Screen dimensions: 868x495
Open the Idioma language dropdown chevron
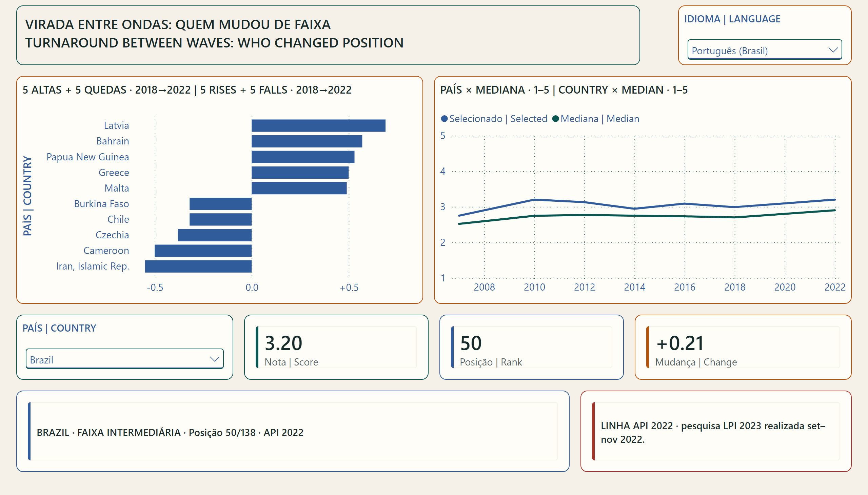(x=832, y=50)
